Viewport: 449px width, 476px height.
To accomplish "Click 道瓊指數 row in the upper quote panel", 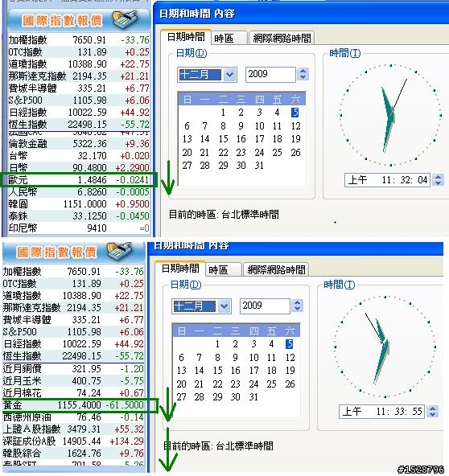I will pyautogui.click(x=79, y=64).
